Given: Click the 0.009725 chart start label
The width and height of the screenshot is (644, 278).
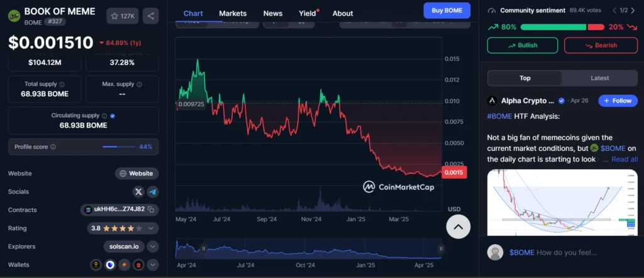Looking at the screenshot, I should tap(191, 104).
